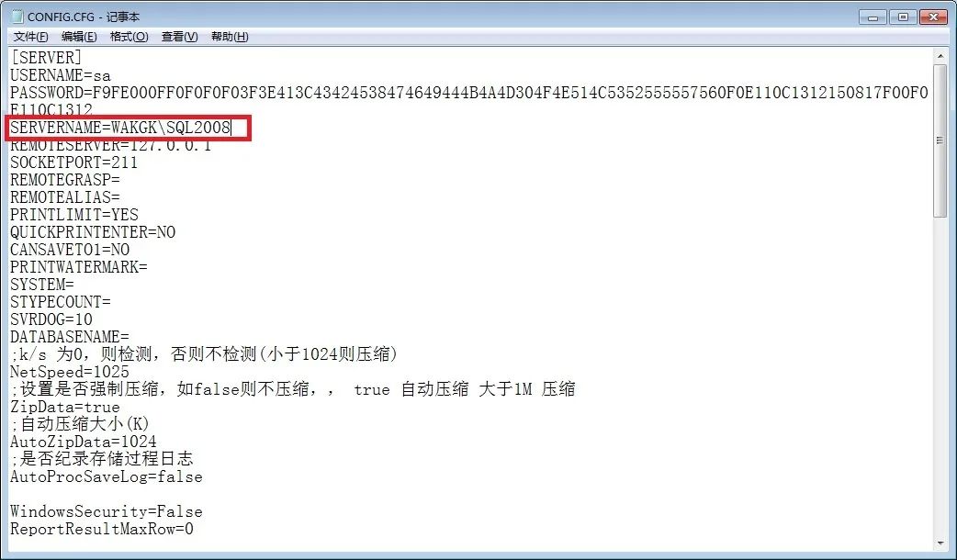Viewport: 957px width, 560px height.
Task: Click the Notepad document icon in title bar
Action: (17, 17)
